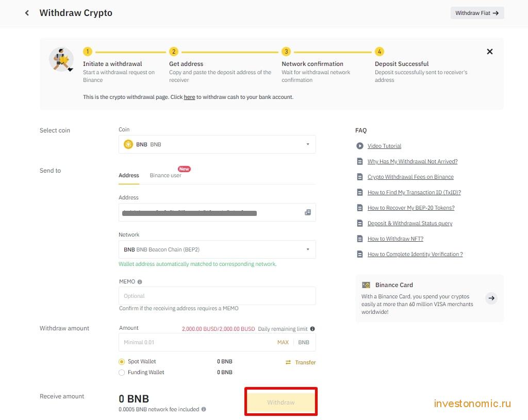The width and height of the screenshot is (528, 420).
Task: Open the address book icon in the Address field
Action: coord(308,212)
